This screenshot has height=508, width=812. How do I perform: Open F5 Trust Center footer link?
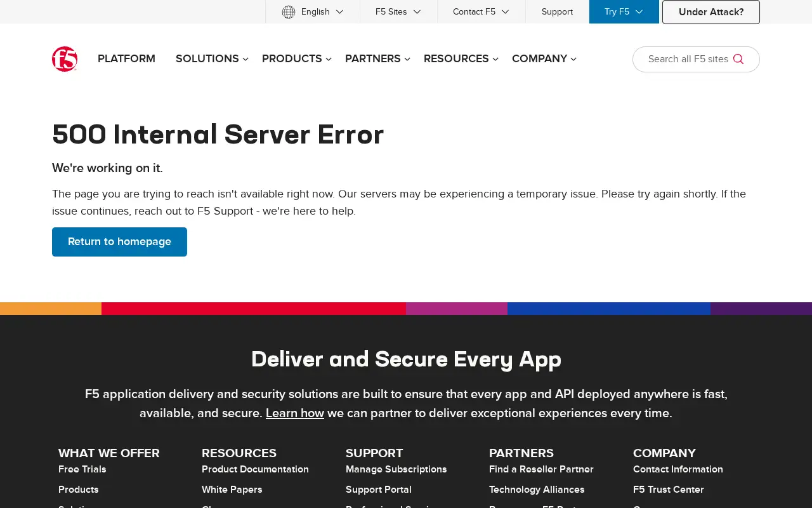click(x=669, y=490)
